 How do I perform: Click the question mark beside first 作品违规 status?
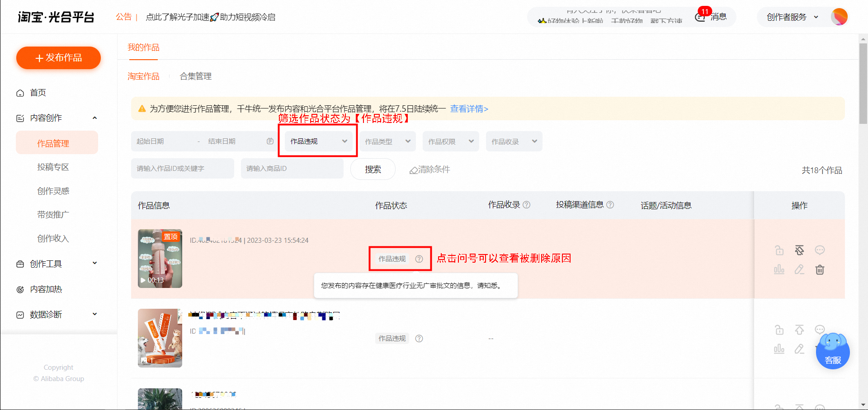pyautogui.click(x=419, y=259)
